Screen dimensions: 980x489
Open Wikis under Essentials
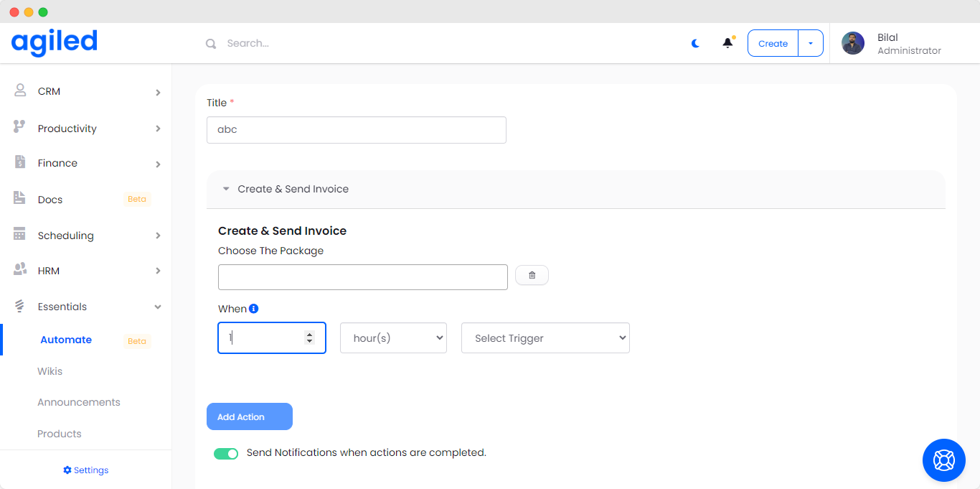tap(50, 371)
